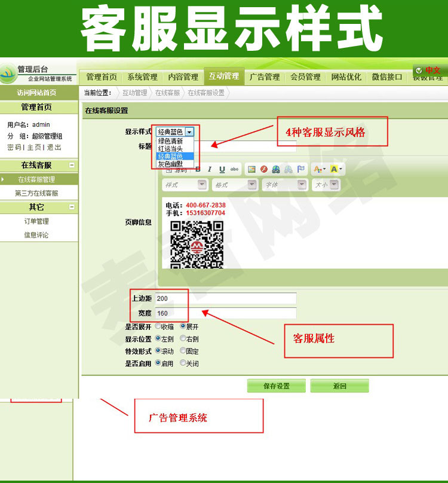448x483 pixels.
Task: Switch to 互动管理 tab
Action: coord(224,76)
